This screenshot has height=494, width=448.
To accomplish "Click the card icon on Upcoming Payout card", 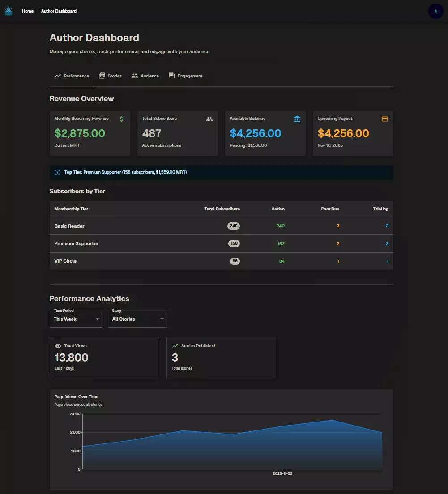I will (x=384, y=119).
